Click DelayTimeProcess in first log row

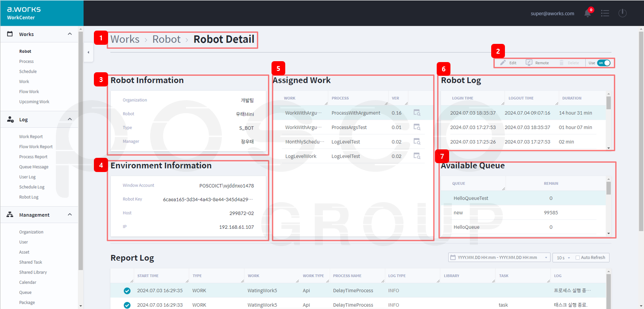(353, 291)
